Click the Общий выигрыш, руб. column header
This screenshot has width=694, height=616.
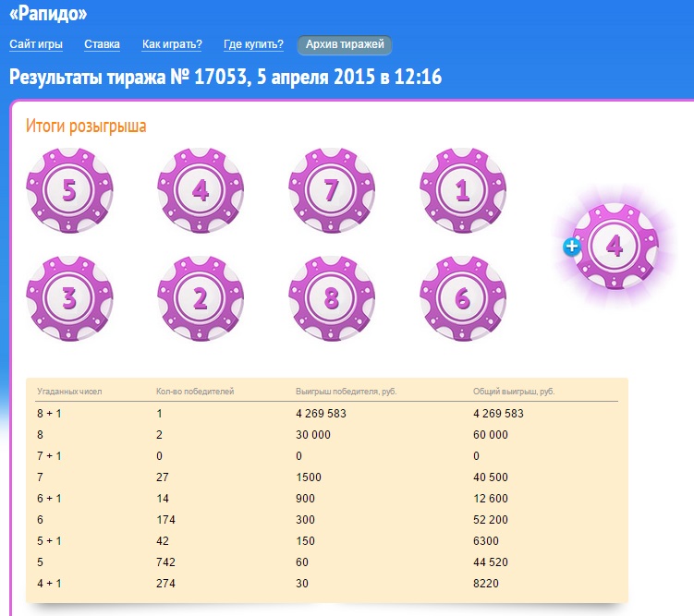(514, 392)
